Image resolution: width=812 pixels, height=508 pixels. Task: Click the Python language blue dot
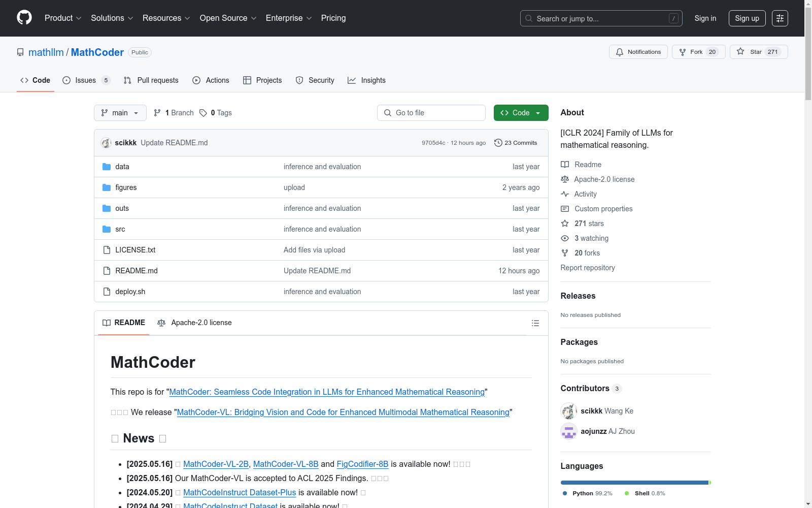565,493
